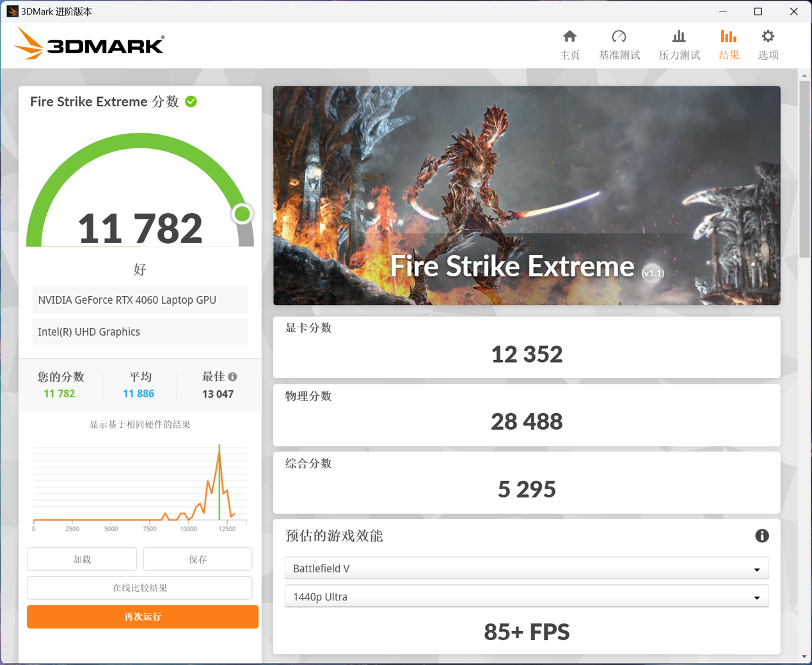The width and height of the screenshot is (812, 665).
Task: Click the 加载 (Load) button
Action: pyautogui.click(x=82, y=559)
